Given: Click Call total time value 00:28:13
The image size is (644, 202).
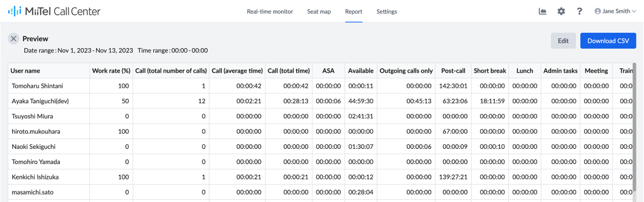Looking at the screenshot, I should (296, 101).
